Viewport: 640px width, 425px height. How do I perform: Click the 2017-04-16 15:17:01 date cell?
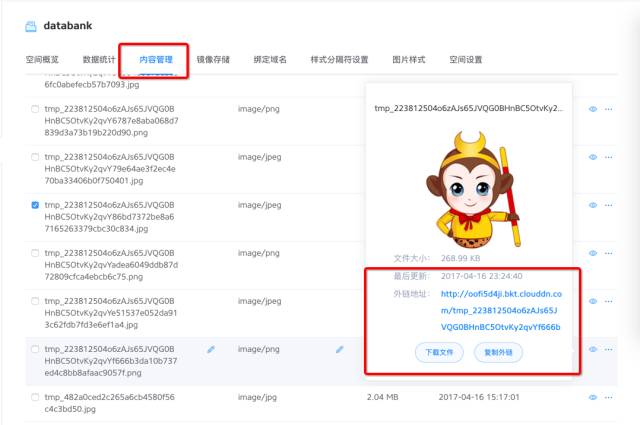pyautogui.click(x=479, y=397)
